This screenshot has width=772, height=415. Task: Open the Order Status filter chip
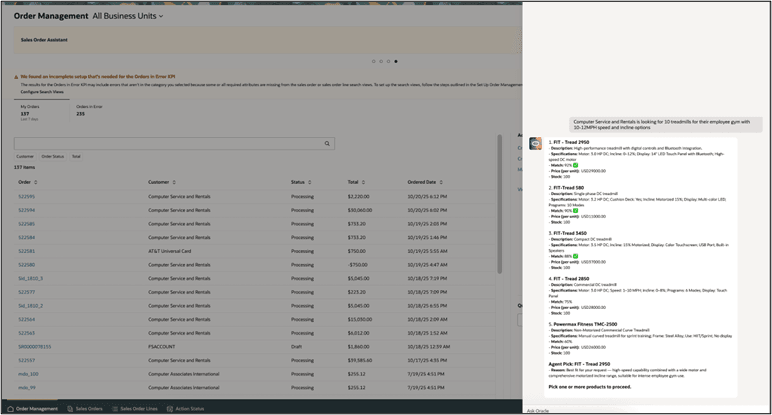click(53, 157)
